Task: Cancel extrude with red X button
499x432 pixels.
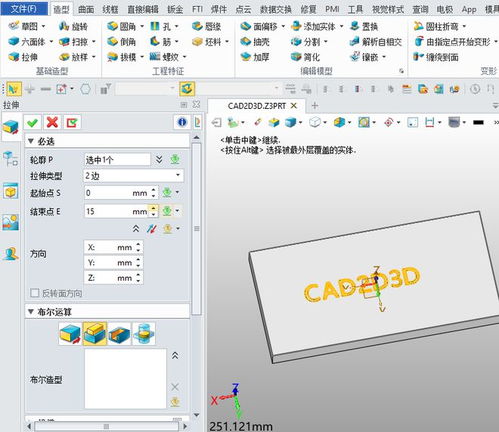Action: pyautogui.click(x=52, y=123)
